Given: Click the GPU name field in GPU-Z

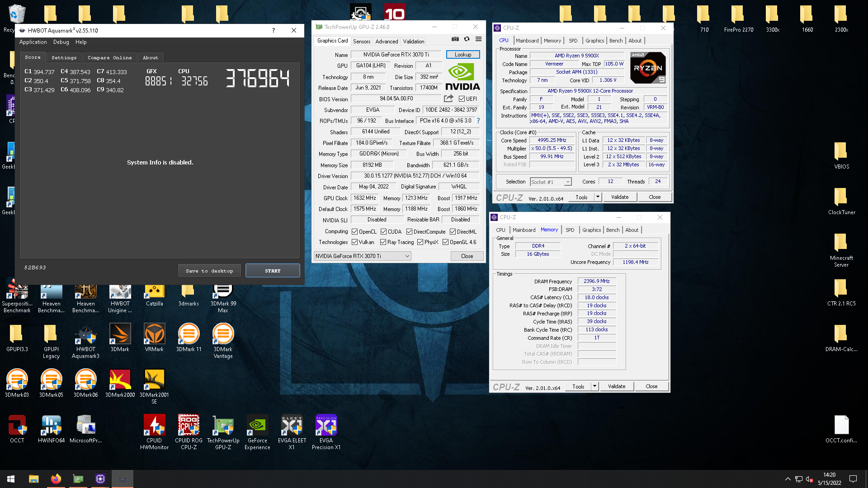Looking at the screenshot, I should (396, 55).
